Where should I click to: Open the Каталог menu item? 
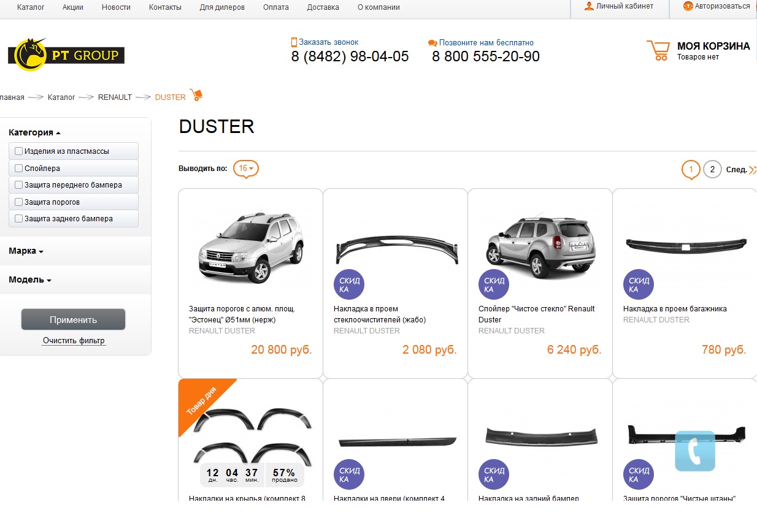(x=31, y=7)
